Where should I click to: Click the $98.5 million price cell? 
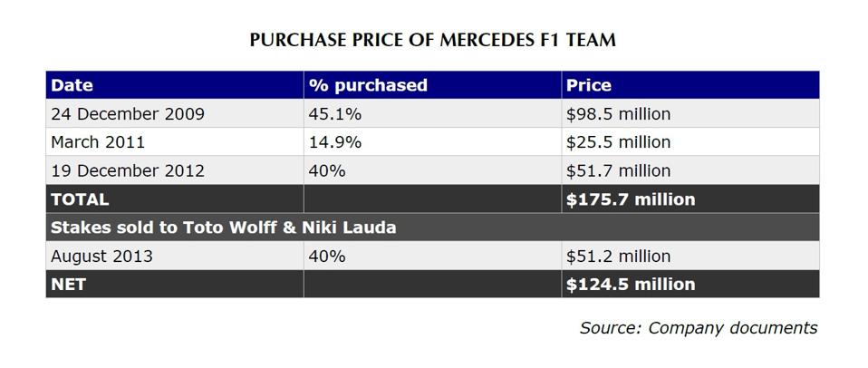coord(619,114)
